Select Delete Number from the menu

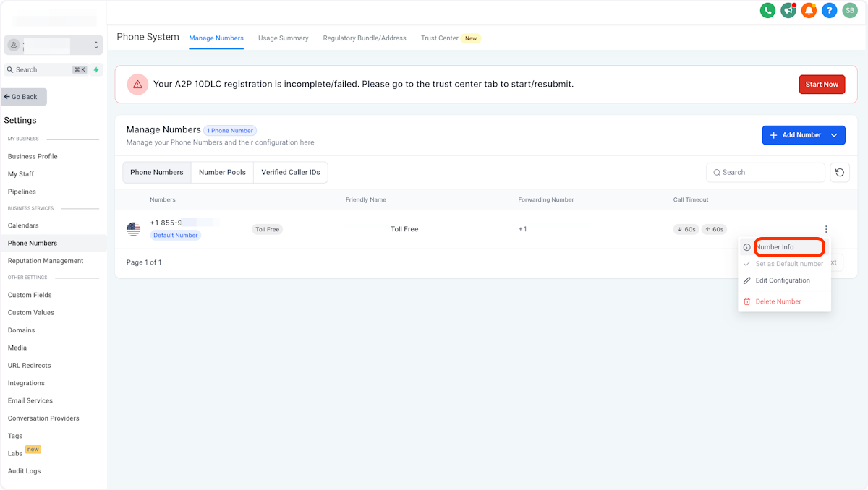click(x=778, y=301)
